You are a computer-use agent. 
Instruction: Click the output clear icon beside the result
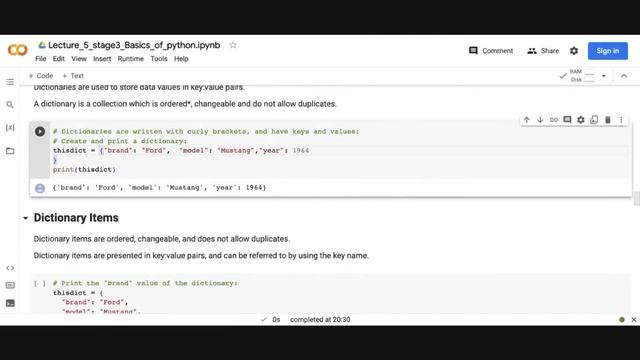tap(40, 188)
